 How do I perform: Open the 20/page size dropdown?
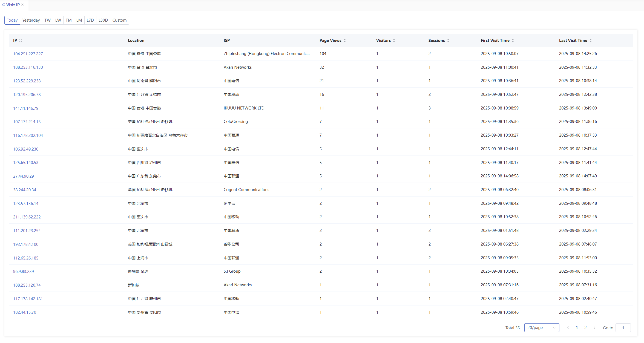541,328
